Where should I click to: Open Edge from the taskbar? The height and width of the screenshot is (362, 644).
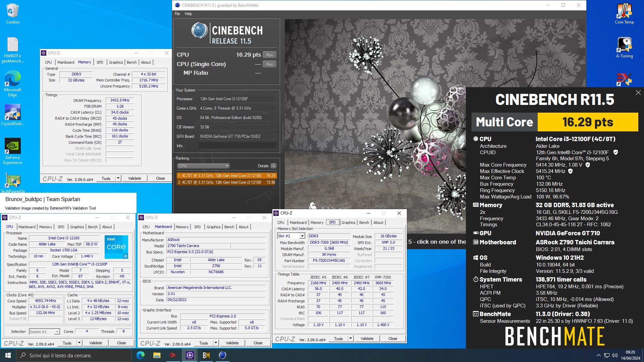(x=140, y=355)
